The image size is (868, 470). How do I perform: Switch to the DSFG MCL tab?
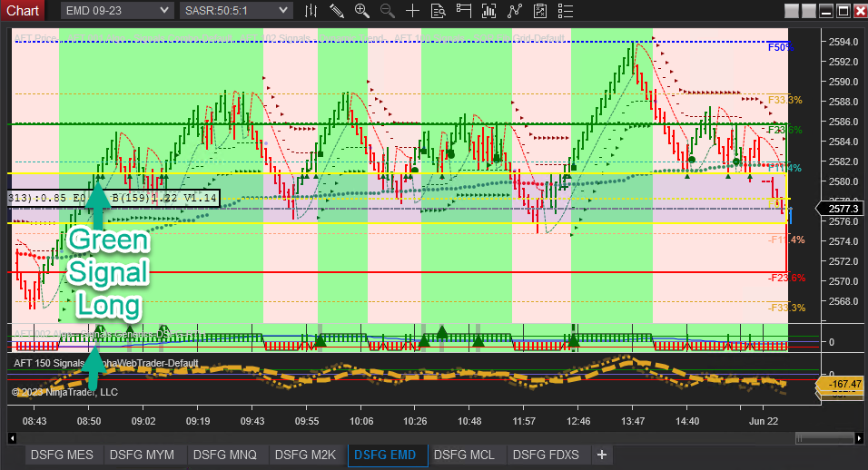click(x=464, y=455)
